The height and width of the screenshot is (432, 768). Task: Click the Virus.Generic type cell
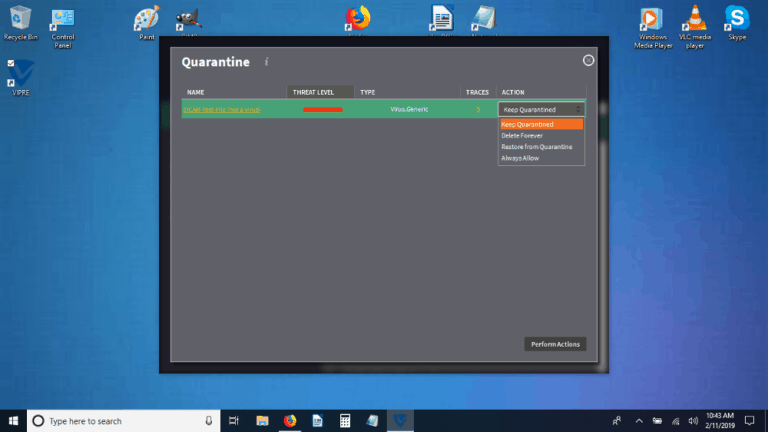click(x=409, y=109)
